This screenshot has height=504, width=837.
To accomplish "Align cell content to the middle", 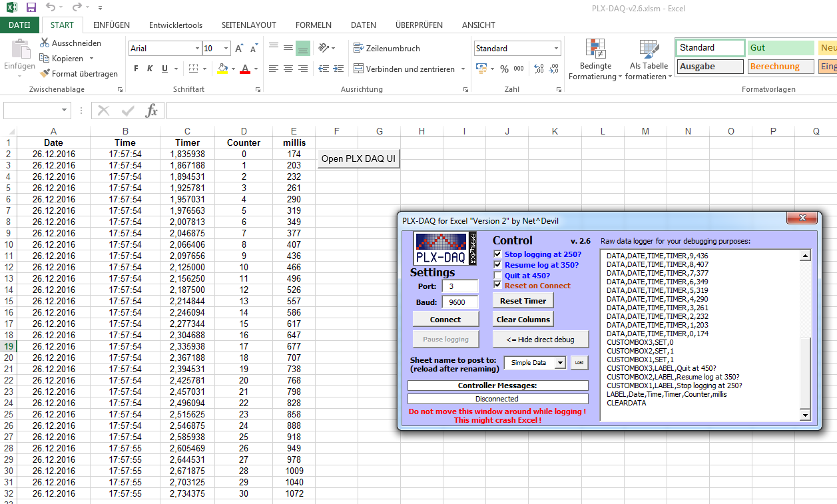I will [288, 48].
